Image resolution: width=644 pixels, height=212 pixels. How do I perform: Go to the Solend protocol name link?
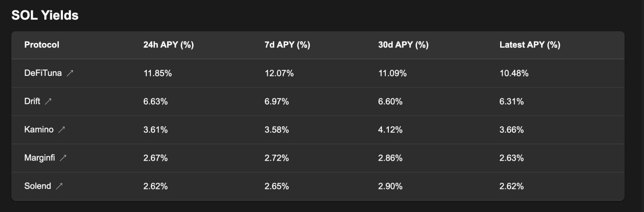[x=38, y=186]
